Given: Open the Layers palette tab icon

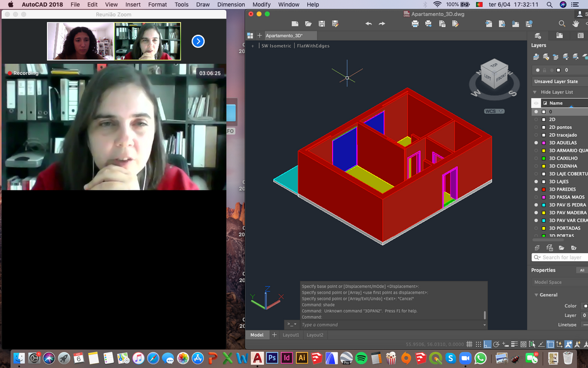Looking at the screenshot, I should pos(538,35).
